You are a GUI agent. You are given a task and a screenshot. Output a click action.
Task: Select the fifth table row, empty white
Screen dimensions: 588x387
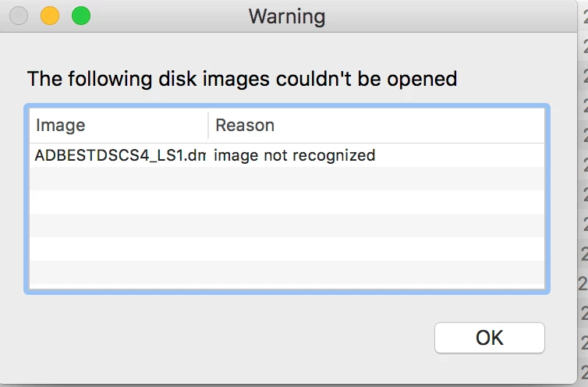click(287, 248)
